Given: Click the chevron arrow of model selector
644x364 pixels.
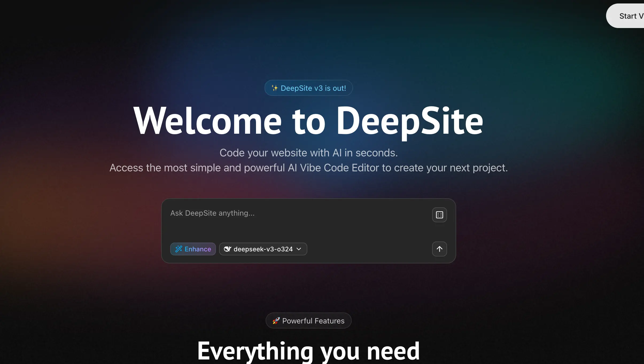Looking at the screenshot, I should pyautogui.click(x=299, y=249).
